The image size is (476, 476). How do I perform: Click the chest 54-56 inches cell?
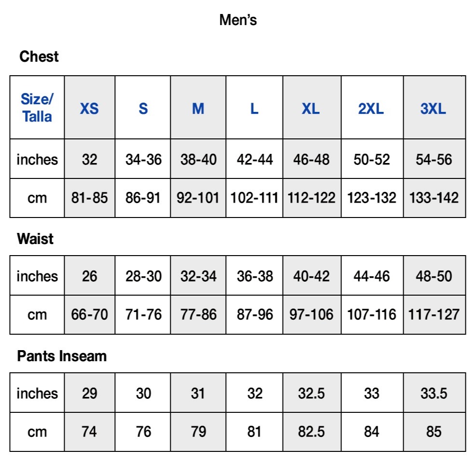(x=434, y=159)
